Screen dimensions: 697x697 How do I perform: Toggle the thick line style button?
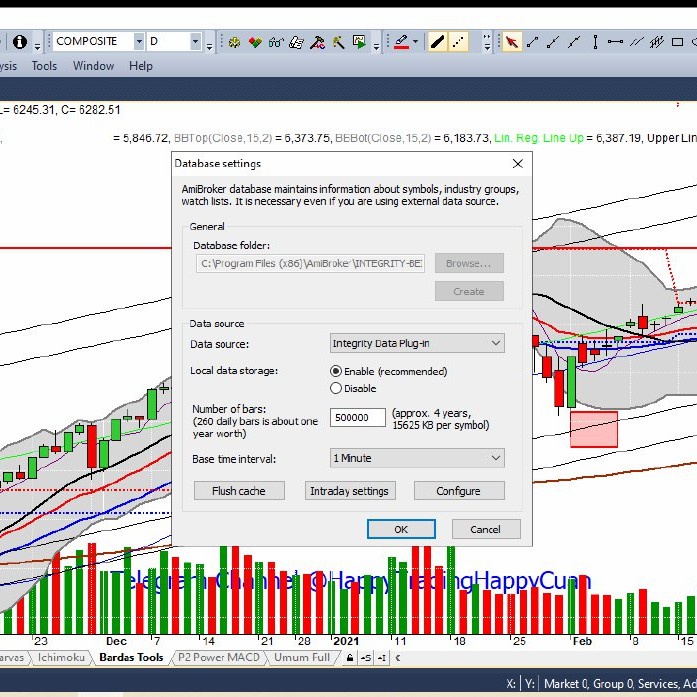coord(437,42)
